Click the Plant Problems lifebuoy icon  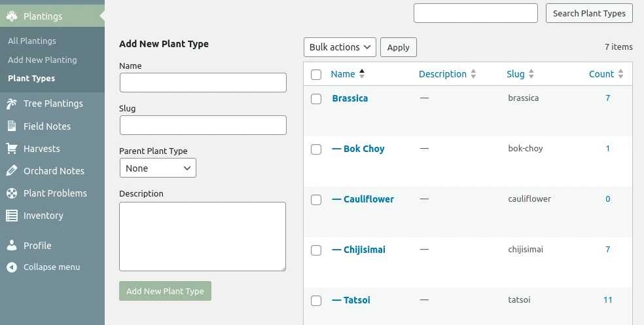click(12, 193)
